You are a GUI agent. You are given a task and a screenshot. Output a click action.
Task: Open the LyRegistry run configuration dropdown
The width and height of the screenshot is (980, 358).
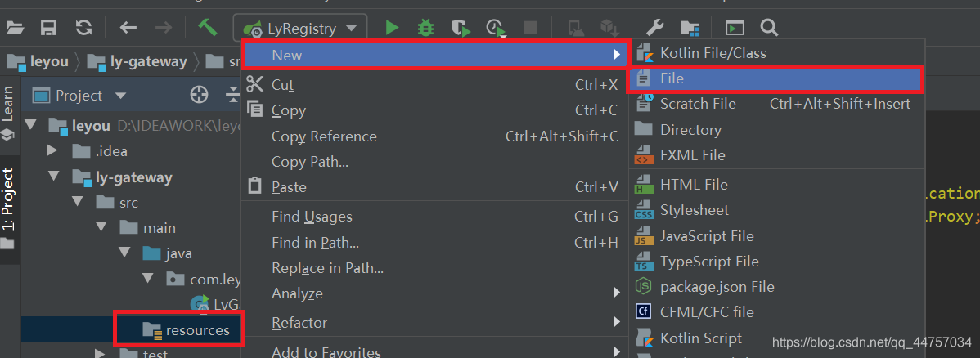click(x=300, y=28)
